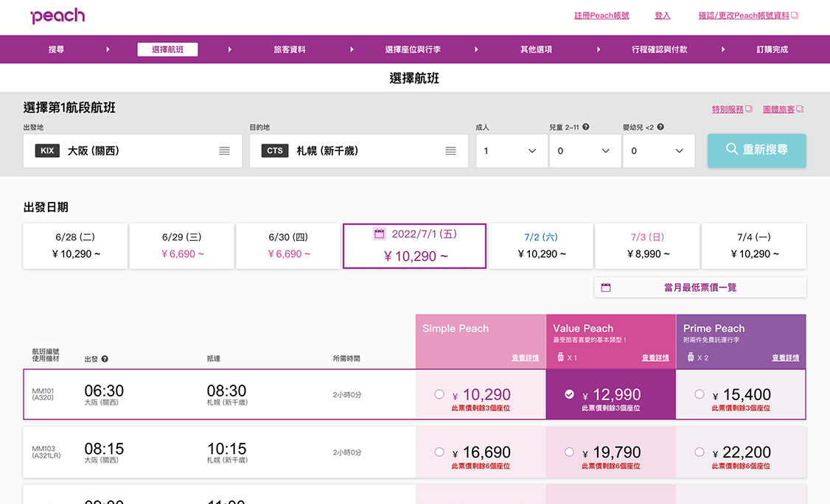This screenshot has width=830, height=504.
Task: Open the 團體旅客 link
Action: [x=778, y=109]
